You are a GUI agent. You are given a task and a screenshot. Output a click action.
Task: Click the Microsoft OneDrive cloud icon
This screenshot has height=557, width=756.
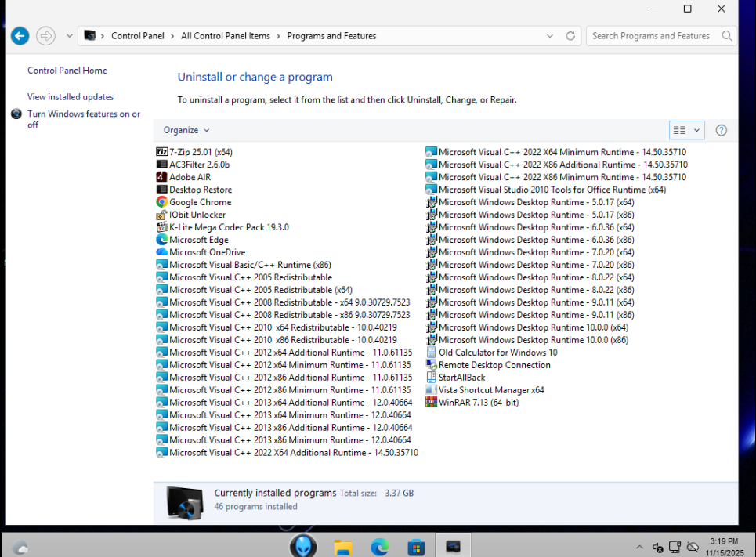(161, 252)
